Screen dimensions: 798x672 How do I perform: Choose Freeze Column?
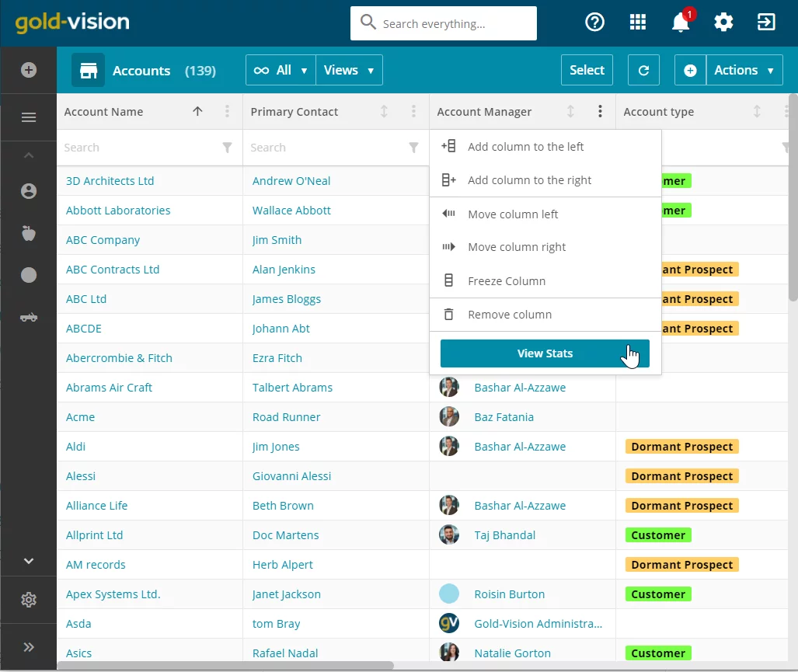pos(545,280)
